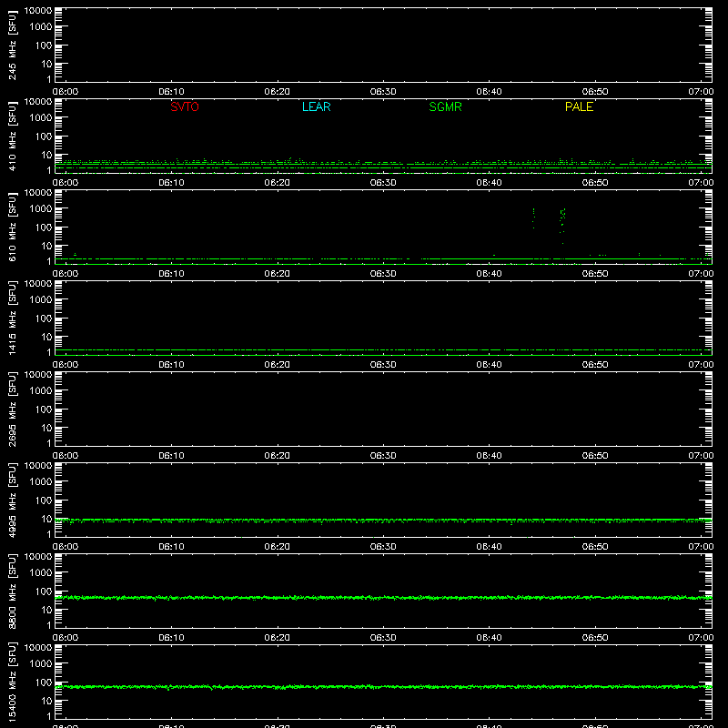The height and width of the screenshot is (728, 728).
Task: Select the 2695 MHz [SFU] axis title
Action: pos(12,409)
